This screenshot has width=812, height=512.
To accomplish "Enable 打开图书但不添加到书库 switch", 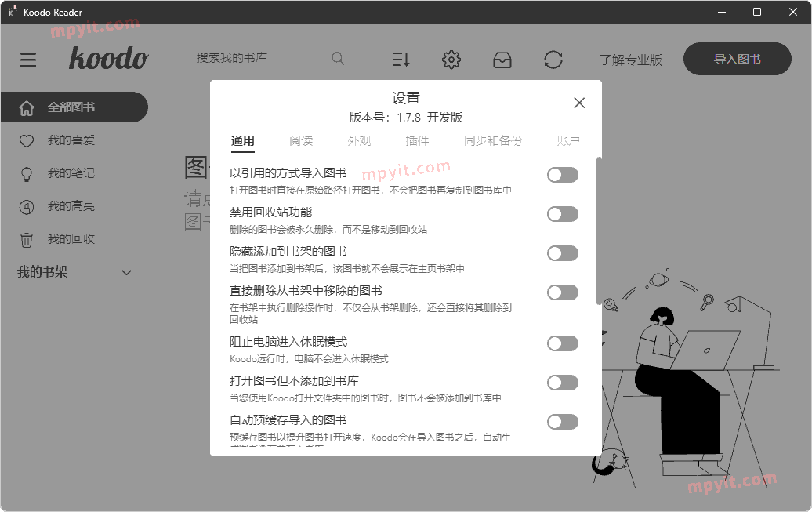I will 563,383.
